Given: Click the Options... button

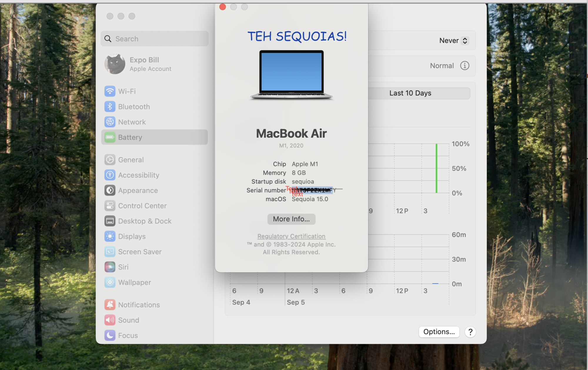Looking at the screenshot, I should [x=439, y=332].
